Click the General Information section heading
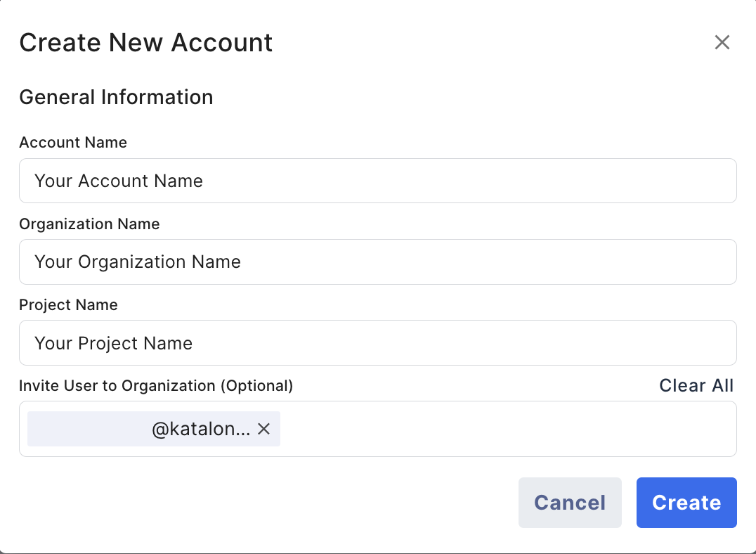 point(116,97)
